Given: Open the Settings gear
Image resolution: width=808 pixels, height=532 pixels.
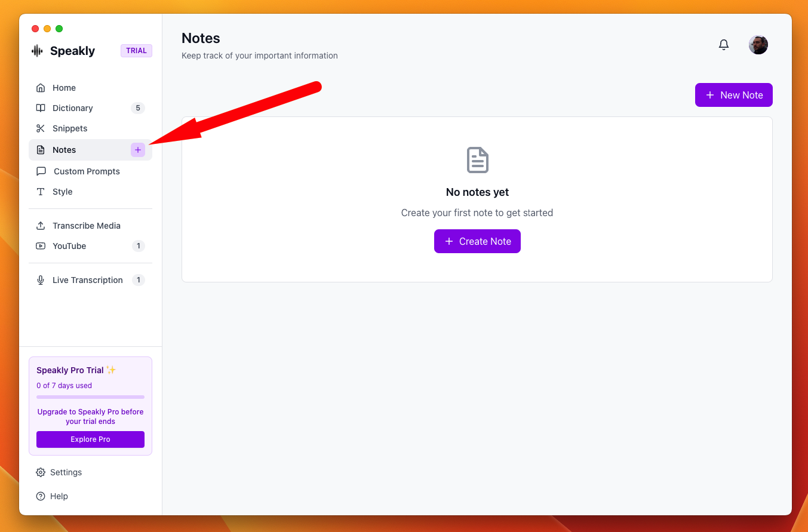Looking at the screenshot, I should [x=40, y=472].
